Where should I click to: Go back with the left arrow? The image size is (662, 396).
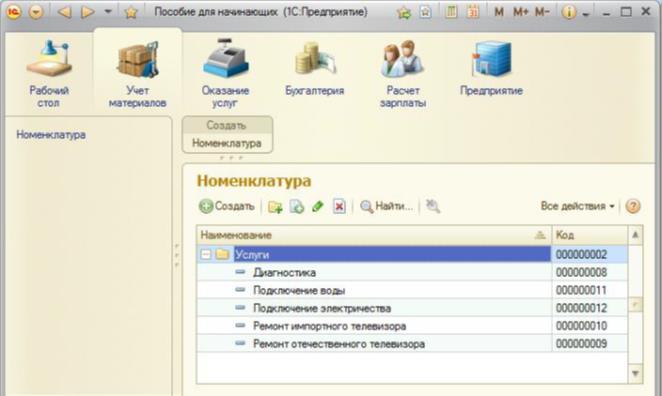coord(65,12)
